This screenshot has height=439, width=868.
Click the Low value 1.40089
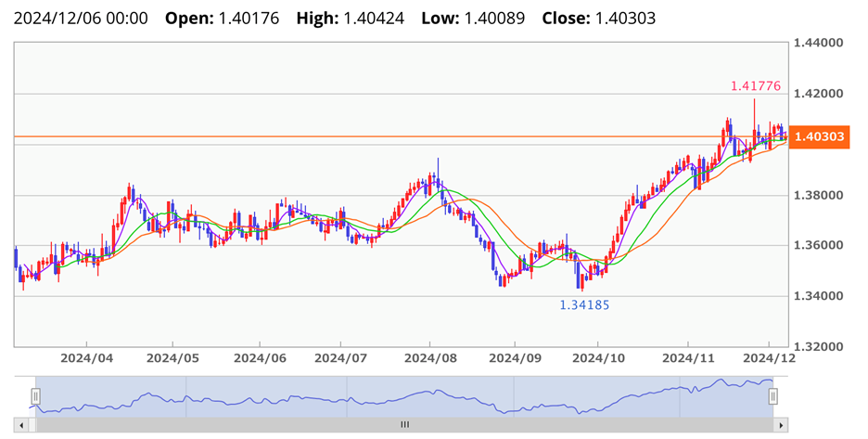[494, 19]
